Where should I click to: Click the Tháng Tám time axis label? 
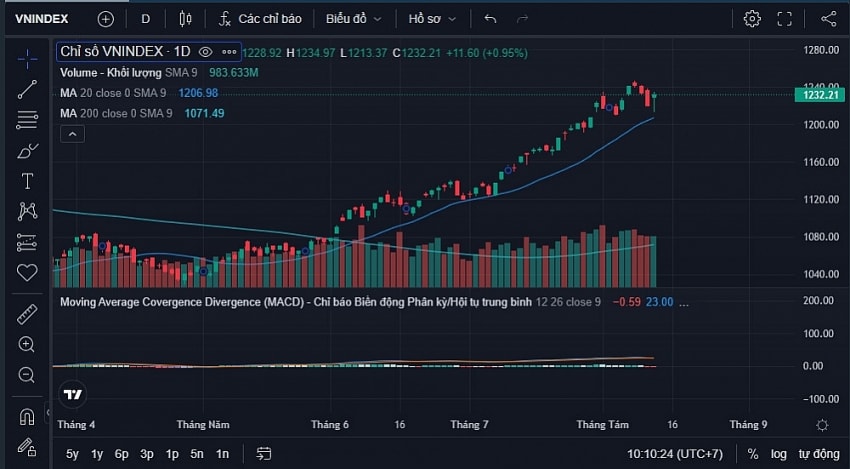tap(602, 425)
